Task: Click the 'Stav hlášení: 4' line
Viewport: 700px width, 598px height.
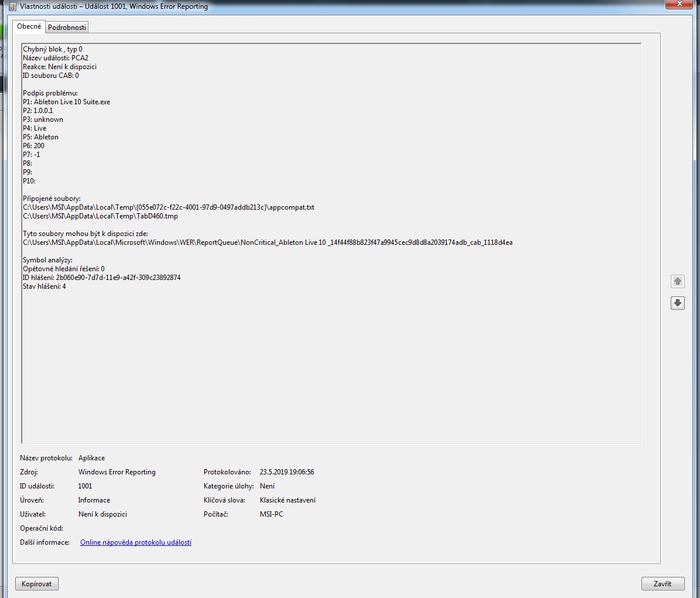Action: (x=44, y=286)
